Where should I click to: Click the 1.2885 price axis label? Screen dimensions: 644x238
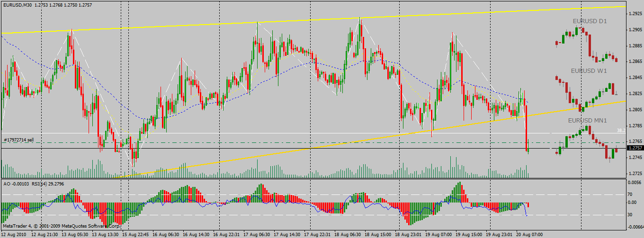coord(635,46)
